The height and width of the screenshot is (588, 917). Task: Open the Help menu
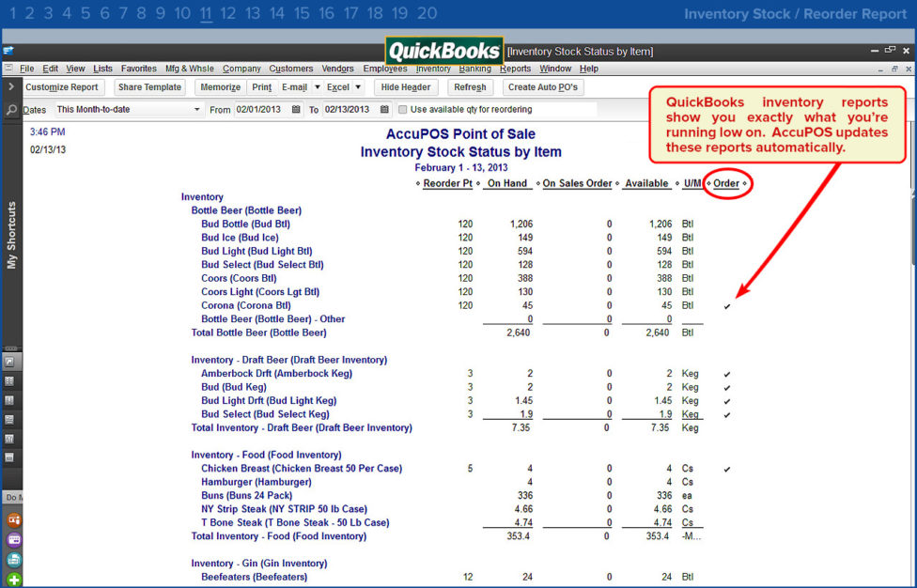(x=589, y=69)
